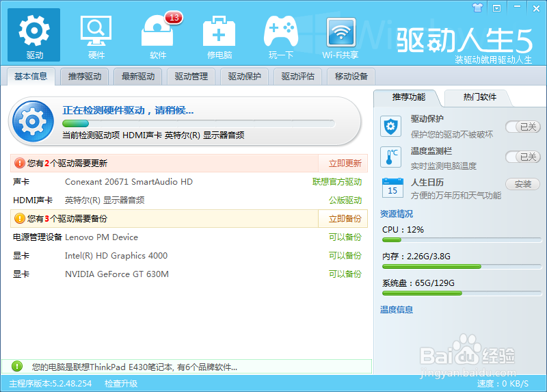Click the 主程序版本:5.2.48.254 text

(x=50, y=384)
